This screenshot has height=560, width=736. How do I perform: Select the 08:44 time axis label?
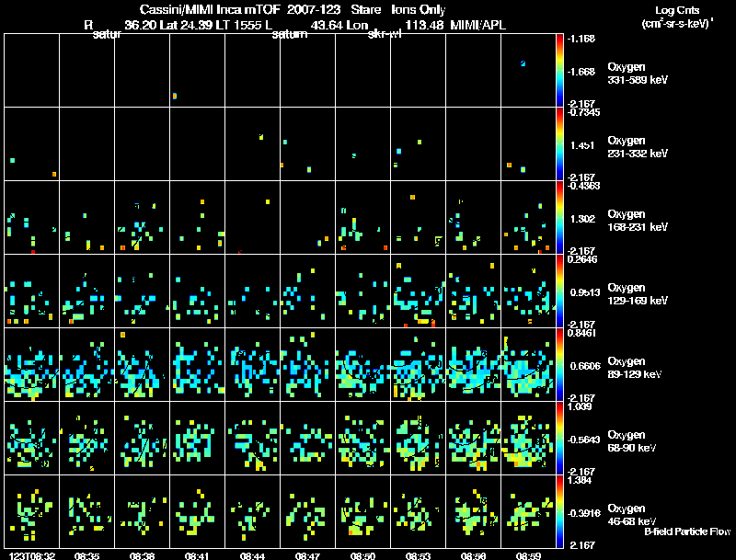(x=252, y=556)
